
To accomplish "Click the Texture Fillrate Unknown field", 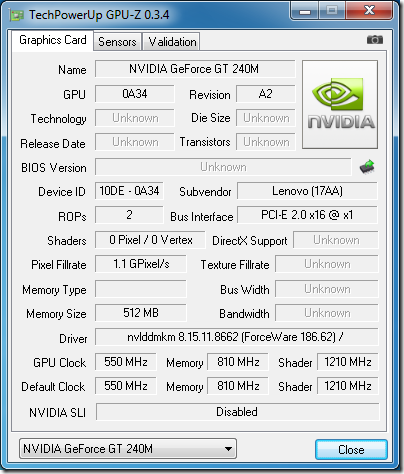I will coord(327,264).
